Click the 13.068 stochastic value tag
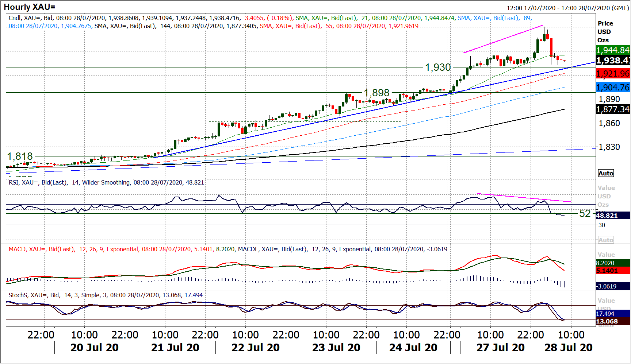Screen dimensions: 631x364 [x=612, y=321]
